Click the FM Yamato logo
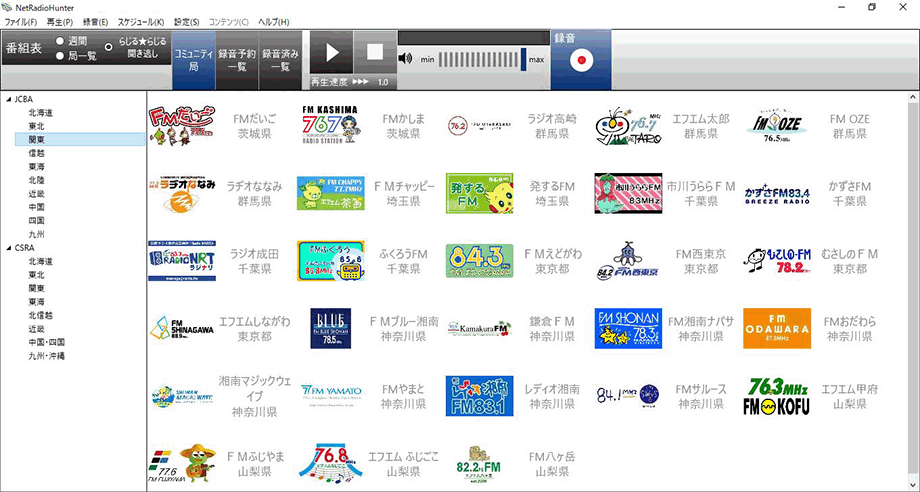 pyautogui.click(x=330, y=396)
